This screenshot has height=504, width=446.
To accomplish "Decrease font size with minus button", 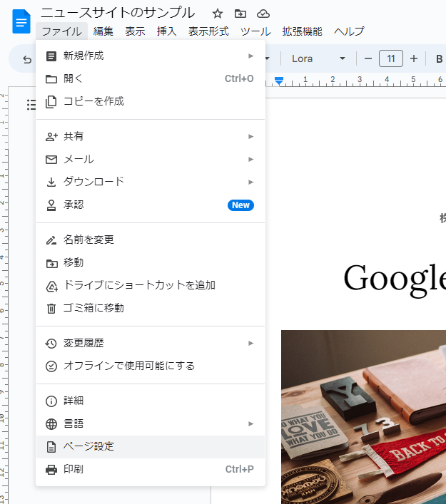I will (368, 59).
